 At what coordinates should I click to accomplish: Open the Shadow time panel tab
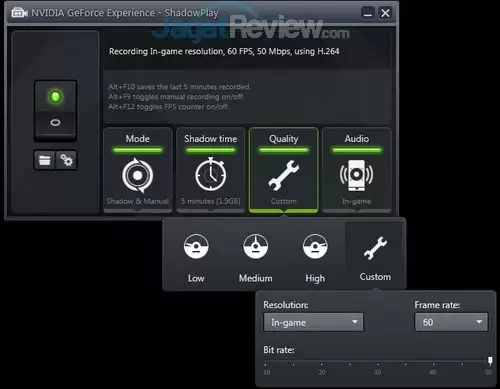click(211, 170)
